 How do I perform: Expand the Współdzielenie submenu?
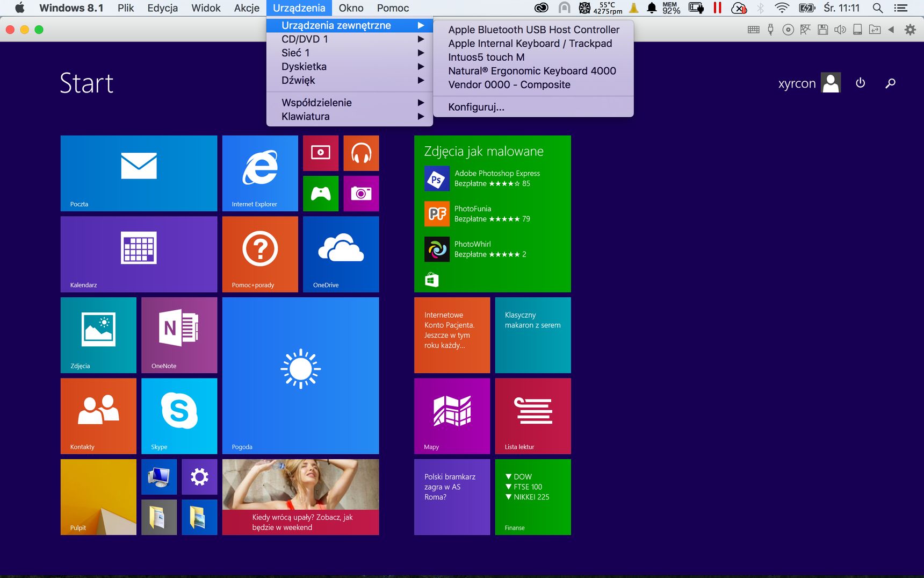tap(350, 103)
